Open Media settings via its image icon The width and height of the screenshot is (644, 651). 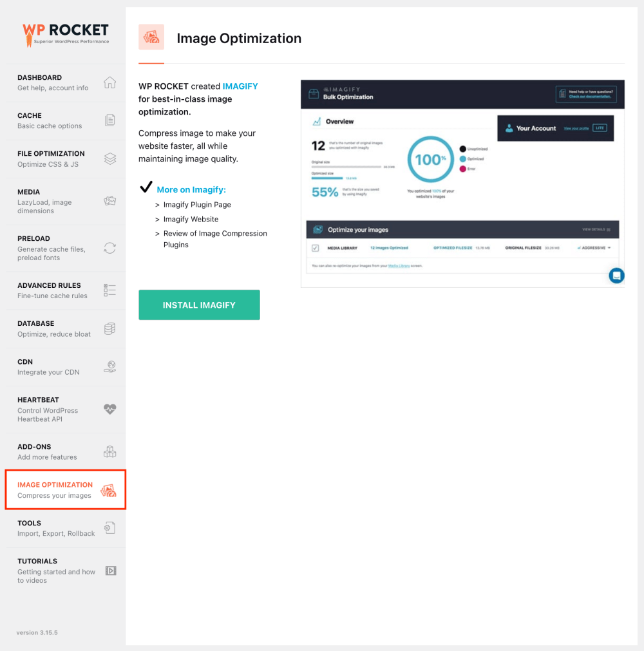coord(110,200)
